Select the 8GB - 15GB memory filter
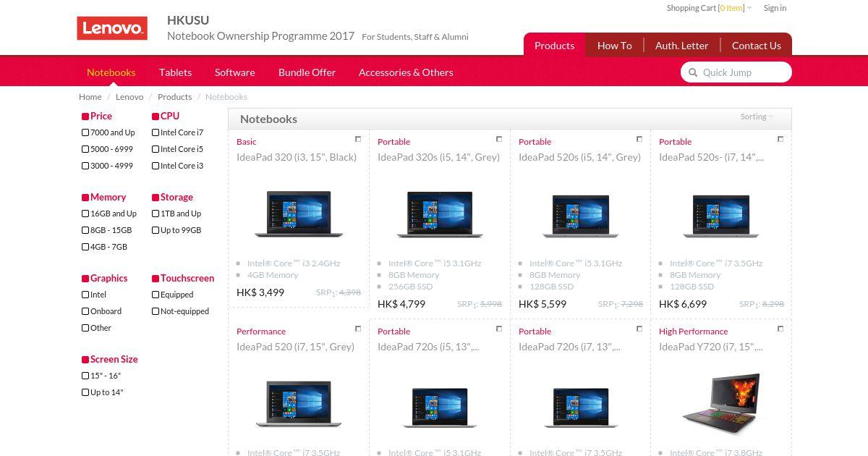The image size is (868, 456). tap(85, 230)
